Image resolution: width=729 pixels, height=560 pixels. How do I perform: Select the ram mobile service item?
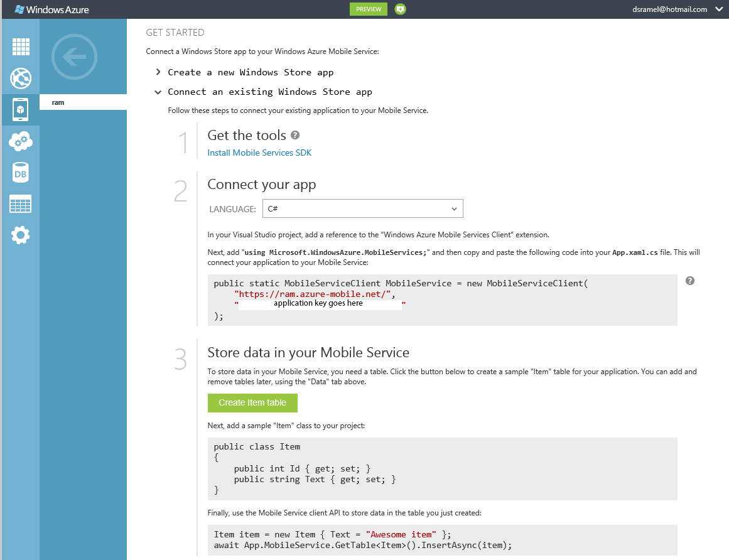point(83,102)
